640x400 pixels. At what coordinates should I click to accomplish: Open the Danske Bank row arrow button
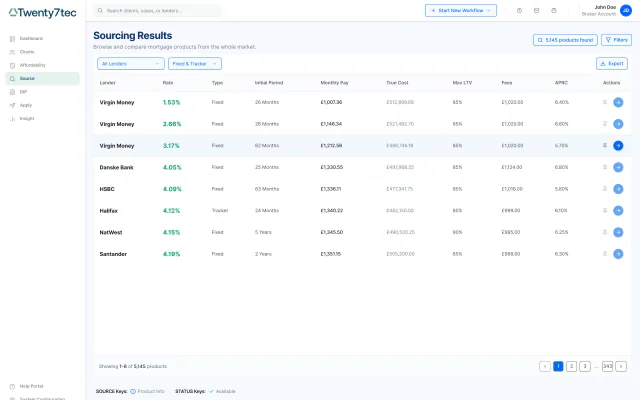coord(618,167)
